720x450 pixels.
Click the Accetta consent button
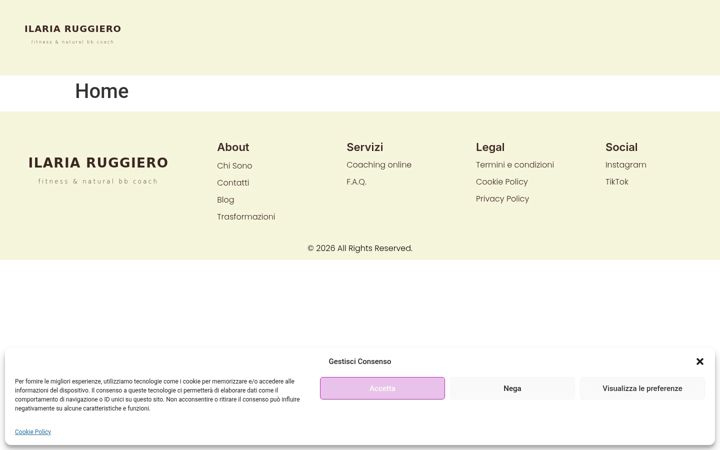(x=382, y=388)
